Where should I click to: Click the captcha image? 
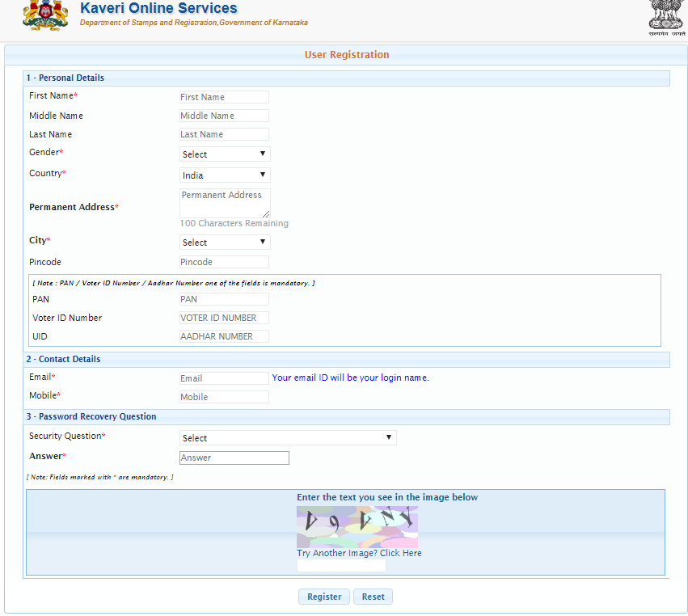click(357, 525)
